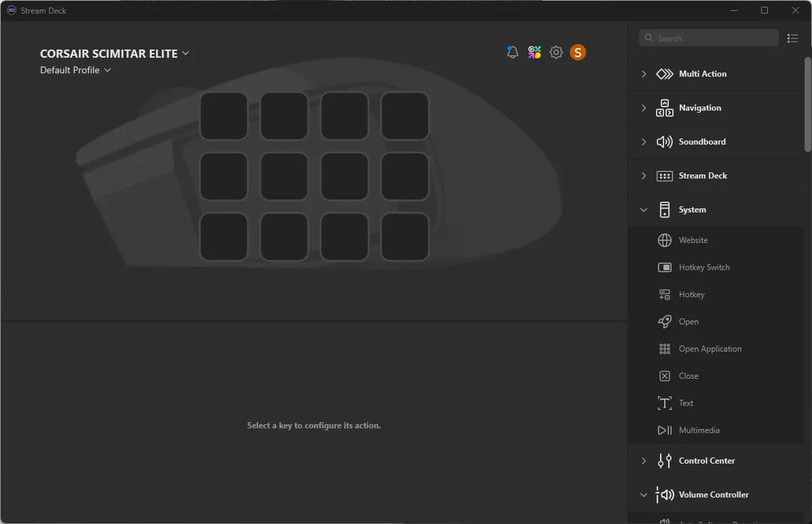The width and height of the screenshot is (812, 524).
Task: Expand the Stream Deck category chevron
Action: (x=644, y=176)
